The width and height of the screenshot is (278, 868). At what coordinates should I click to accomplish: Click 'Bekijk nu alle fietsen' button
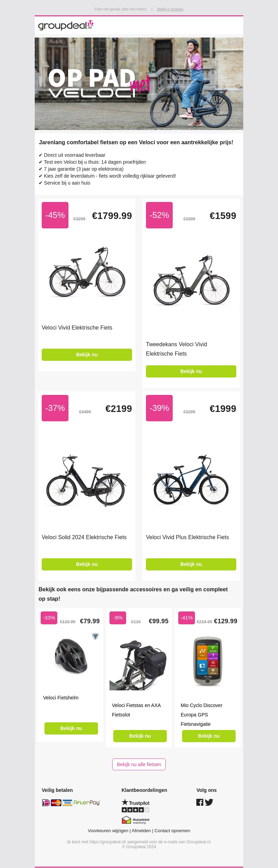(139, 764)
